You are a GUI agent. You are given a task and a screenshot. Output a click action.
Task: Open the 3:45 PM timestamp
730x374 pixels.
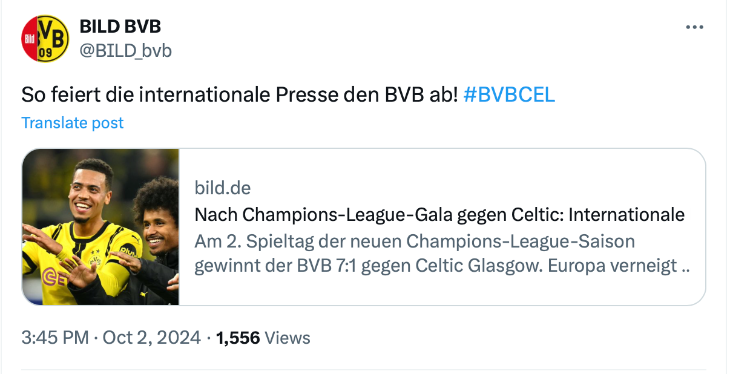pos(55,338)
